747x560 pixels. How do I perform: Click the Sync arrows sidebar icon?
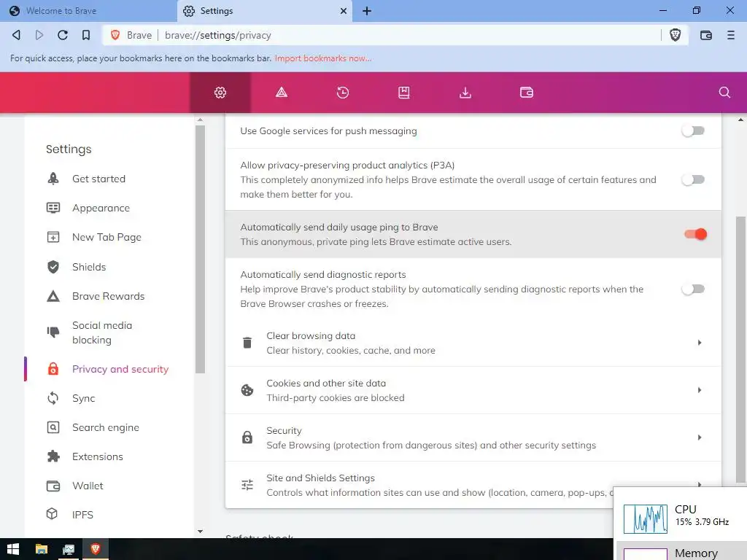(53, 398)
